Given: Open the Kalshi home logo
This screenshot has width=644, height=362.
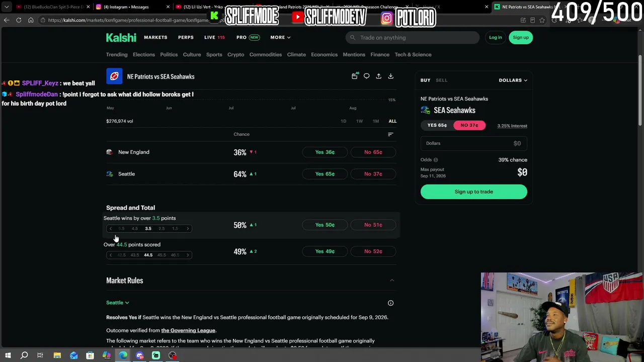Looking at the screenshot, I should pyautogui.click(x=121, y=38).
